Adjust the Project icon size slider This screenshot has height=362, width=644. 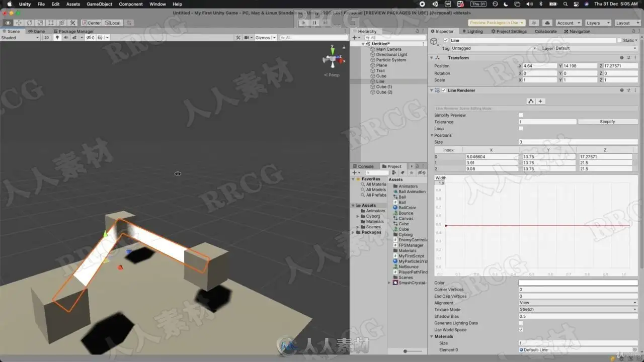[406, 351]
